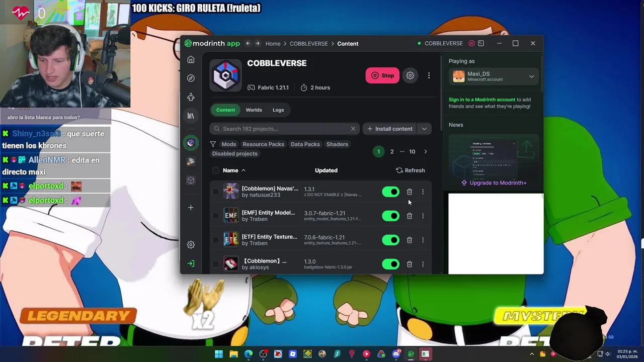Open the Modrinth Home sidebar icon
Screen dimensions: 644x362
[x=191, y=60]
